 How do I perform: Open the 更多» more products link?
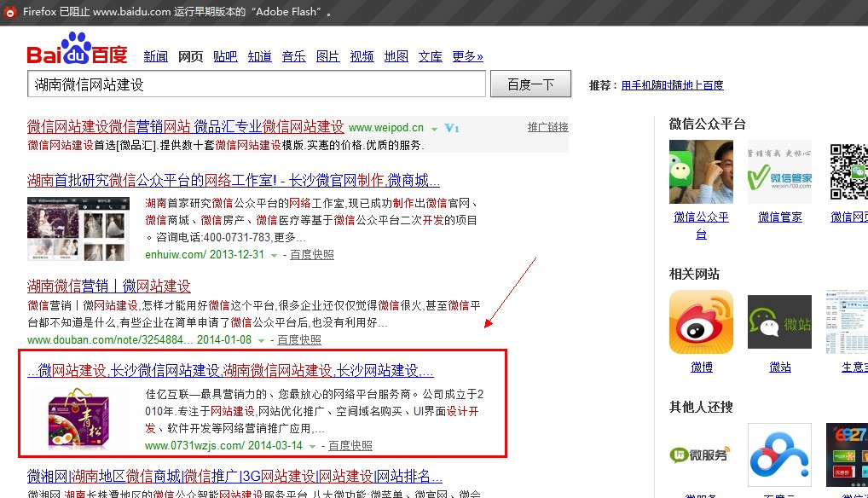click(468, 56)
